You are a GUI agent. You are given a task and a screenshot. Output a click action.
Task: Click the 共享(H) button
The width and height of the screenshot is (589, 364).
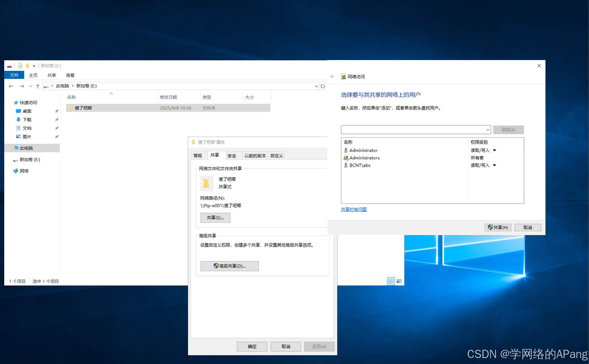click(498, 227)
